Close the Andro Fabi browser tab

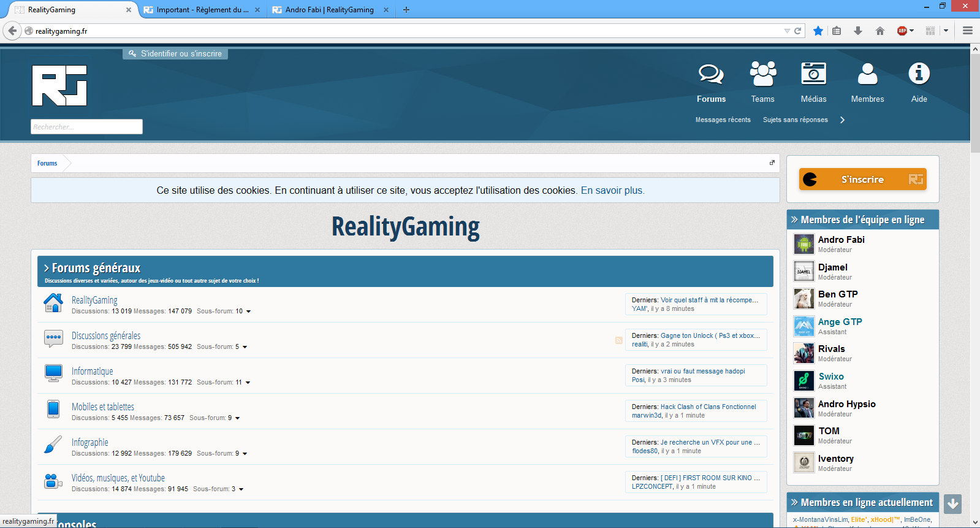tap(386, 10)
